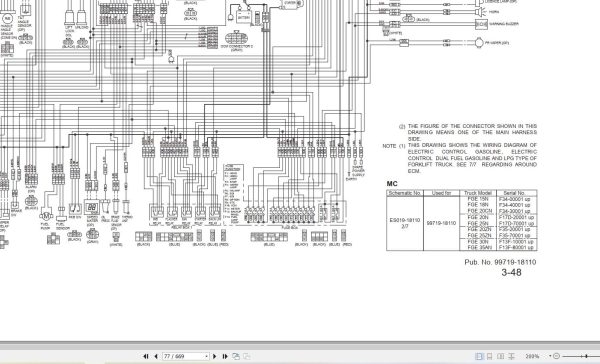600x364 pixels.
Task: Go to the first page
Action: pyautogui.click(x=145, y=356)
